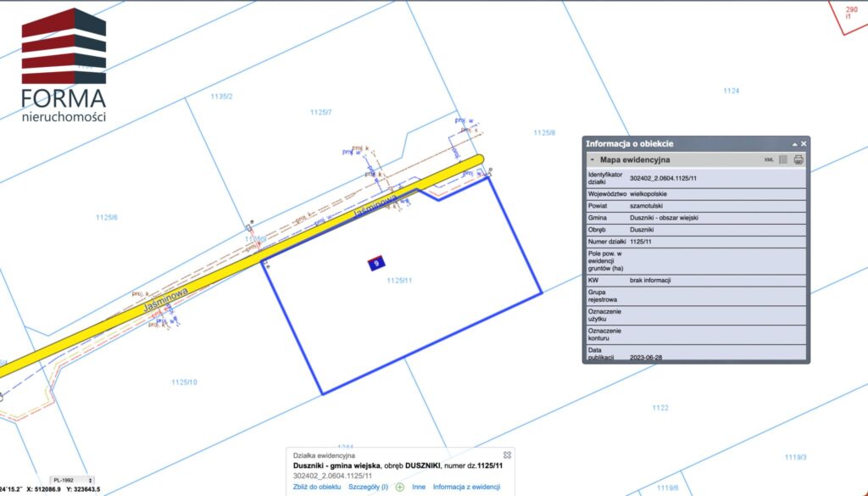Click parcel label 1125/11 on the map

pyautogui.click(x=398, y=281)
